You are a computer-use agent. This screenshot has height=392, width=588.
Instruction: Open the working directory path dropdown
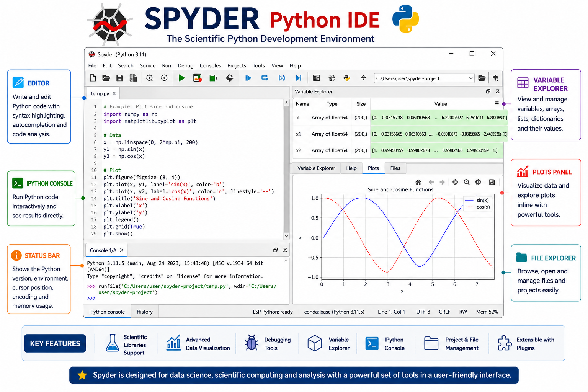click(471, 78)
